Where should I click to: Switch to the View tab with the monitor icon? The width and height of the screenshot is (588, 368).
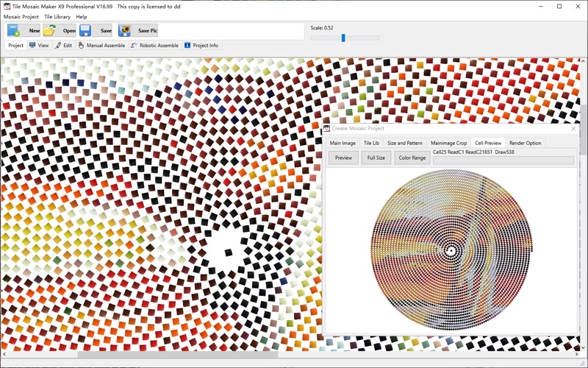(39, 46)
